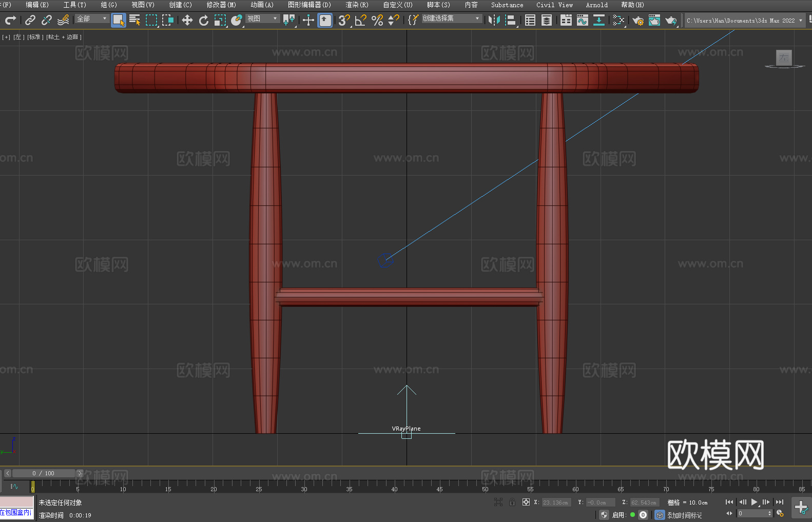Click the Select and Manipulate icon

pyautogui.click(x=308, y=20)
